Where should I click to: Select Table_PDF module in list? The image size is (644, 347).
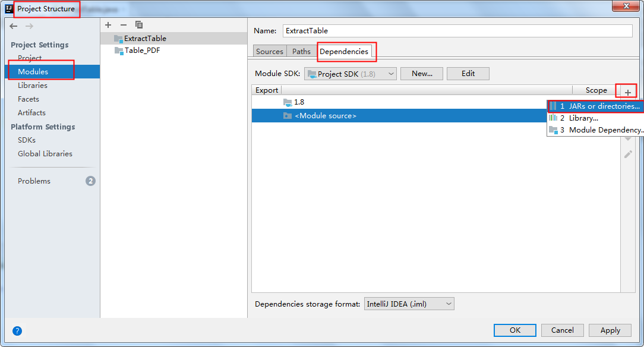pos(173,51)
